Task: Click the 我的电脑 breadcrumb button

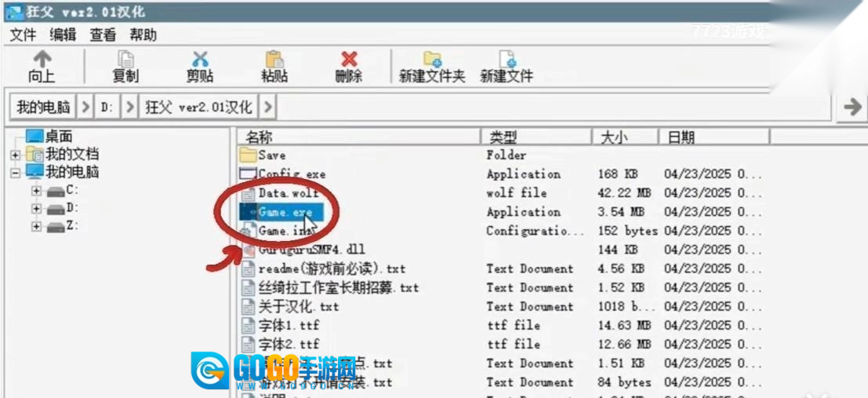Action: pyautogui.click(x=43, y=107)
